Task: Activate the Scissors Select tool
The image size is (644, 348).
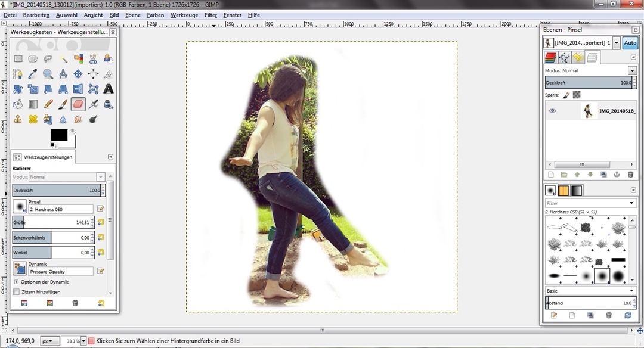Action: coord(93,59)
